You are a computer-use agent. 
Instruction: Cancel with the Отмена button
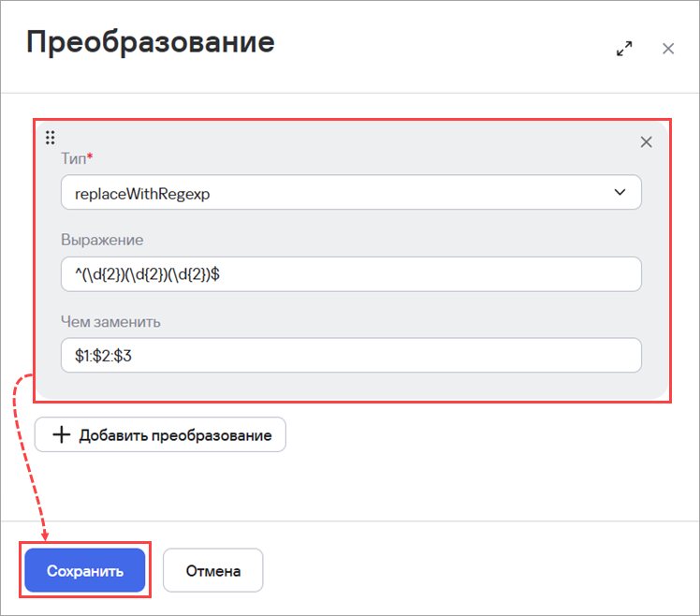click(213, 570)
